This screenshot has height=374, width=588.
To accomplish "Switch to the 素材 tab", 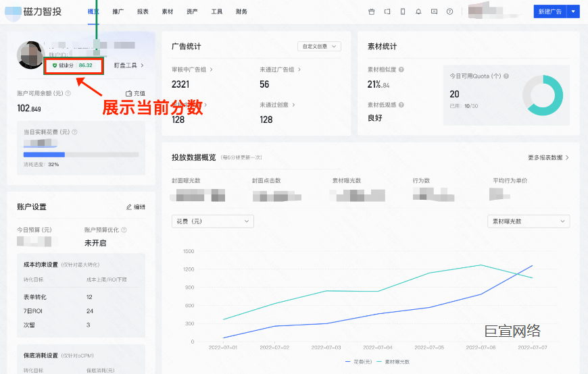I will 168,11.
